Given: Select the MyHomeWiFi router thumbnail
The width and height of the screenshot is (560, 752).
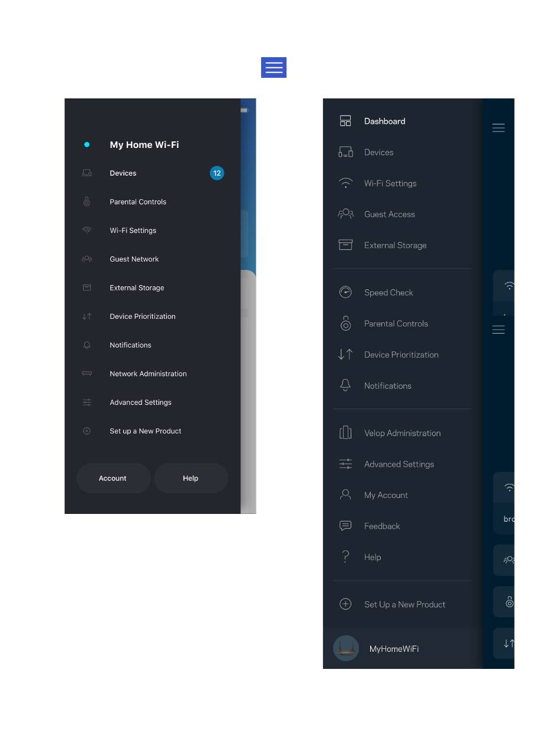Looking at the screenshot, I should 346,648.
